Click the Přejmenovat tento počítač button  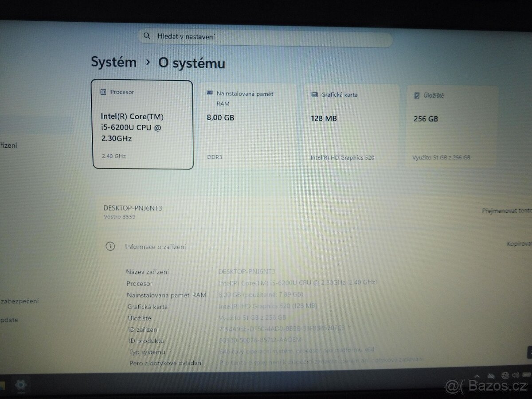pyautogui.click(x=507, y=211)
